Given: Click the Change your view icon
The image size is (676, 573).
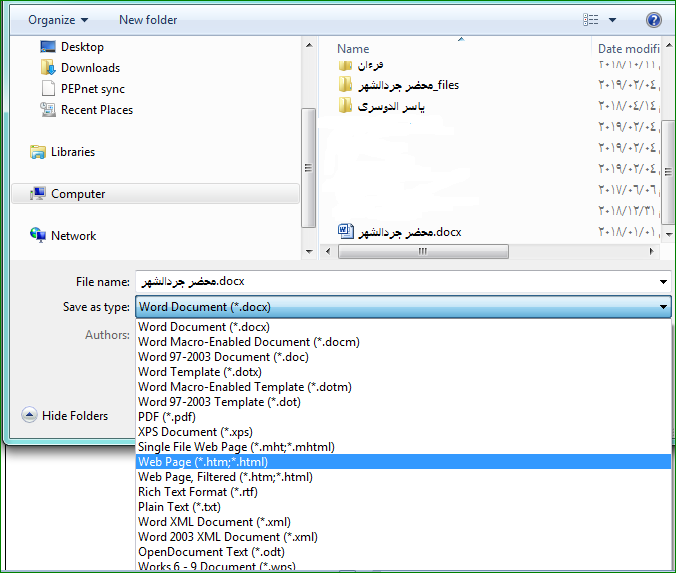Looking at the screenshot, I should [x=591, y=20].
